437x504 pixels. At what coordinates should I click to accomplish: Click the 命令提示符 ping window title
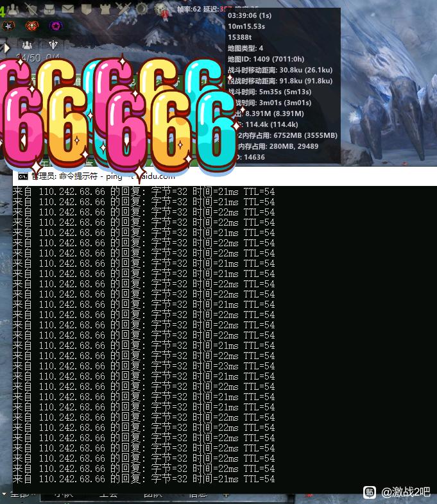pyautogui.click(x=103, y=176)
